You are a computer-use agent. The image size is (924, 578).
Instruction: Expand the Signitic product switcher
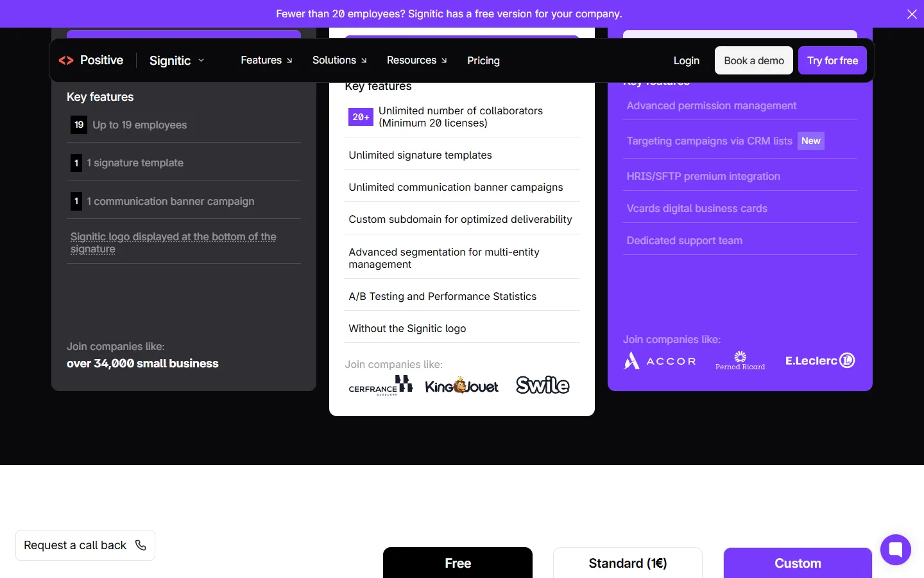(x=177, y=60)
